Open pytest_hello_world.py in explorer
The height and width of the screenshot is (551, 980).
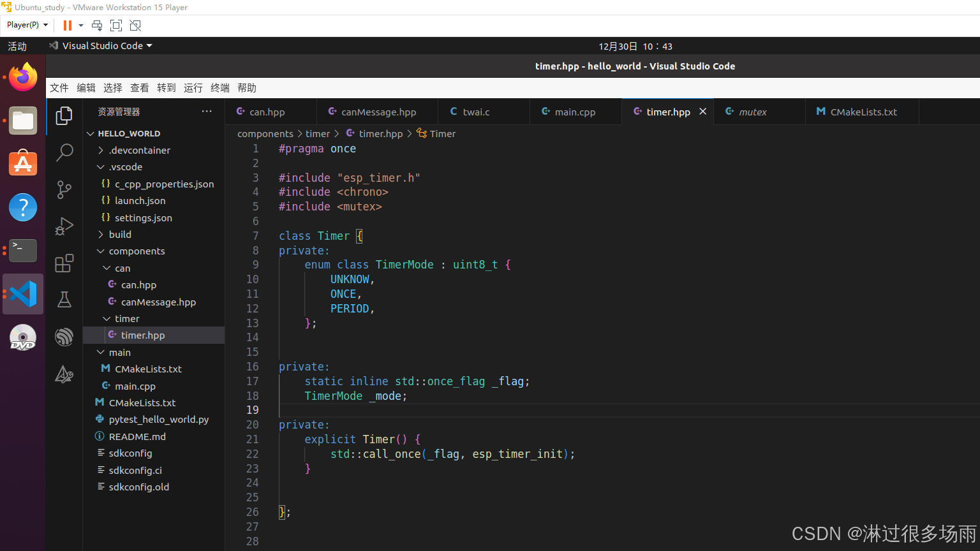point(154,420)
